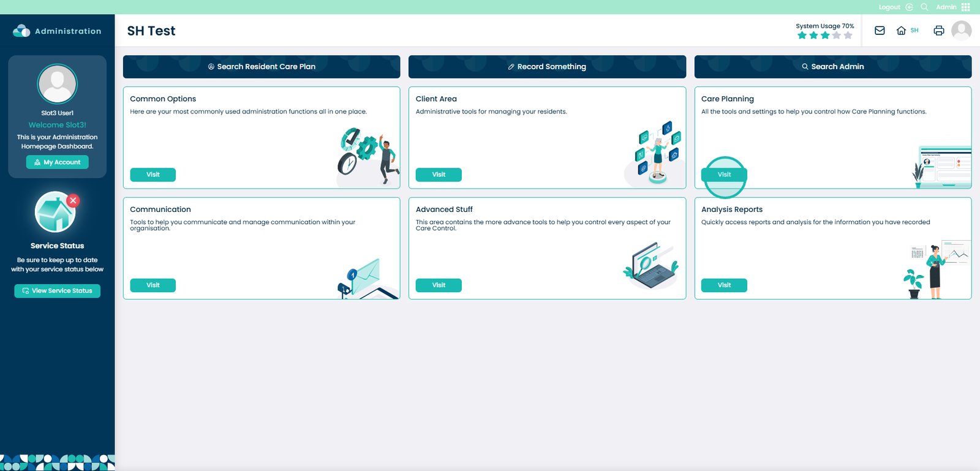This screenshot has width=980, height=471.
Task: Click the "Client Area" card title
Action: (x=436, y=99)
